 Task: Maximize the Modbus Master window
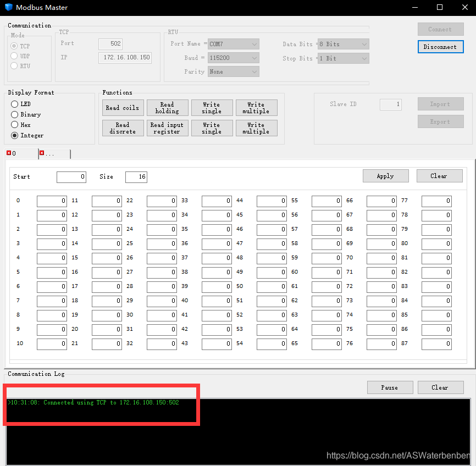440,7
